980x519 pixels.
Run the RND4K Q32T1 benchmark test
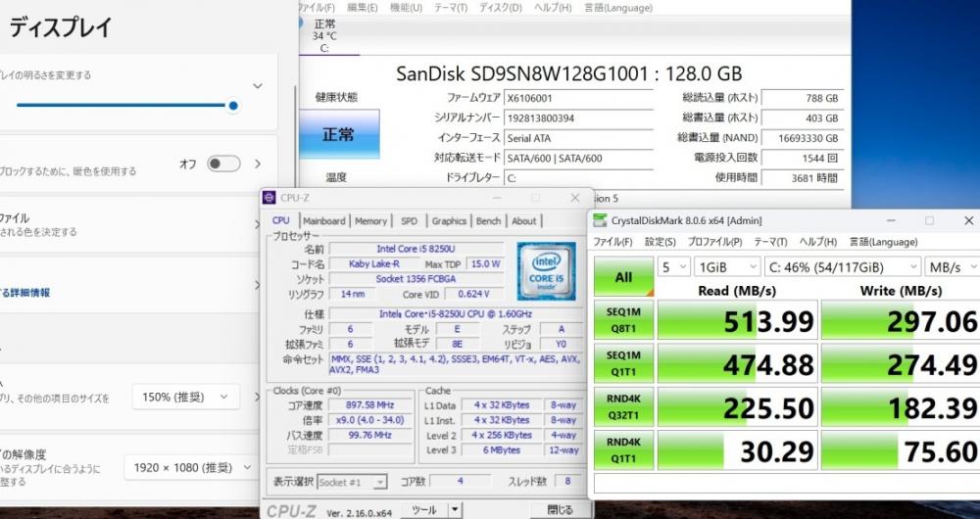[623, 406]
